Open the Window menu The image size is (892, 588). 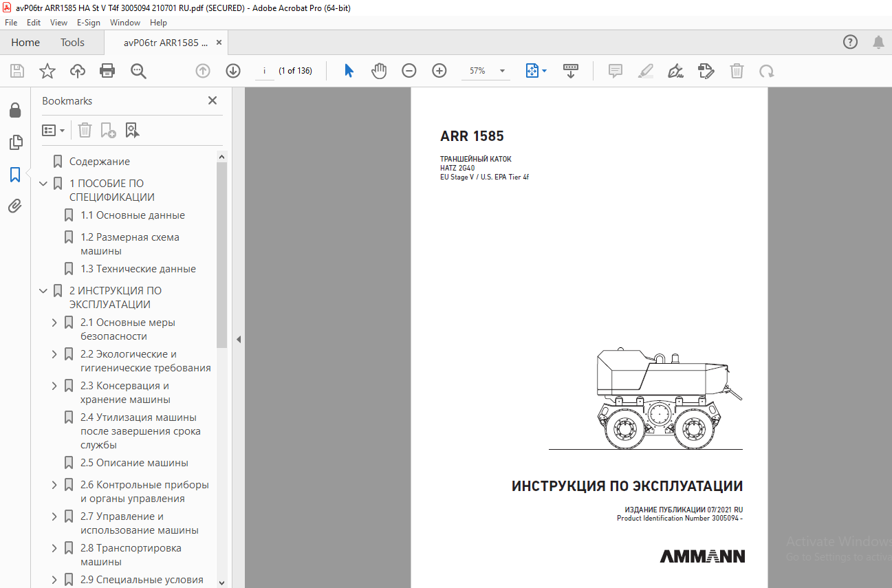125,22
